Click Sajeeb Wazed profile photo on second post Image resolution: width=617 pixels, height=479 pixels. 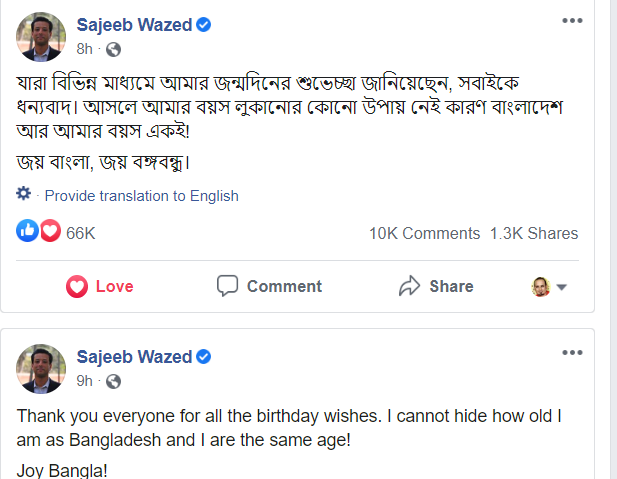pos(41,369)
